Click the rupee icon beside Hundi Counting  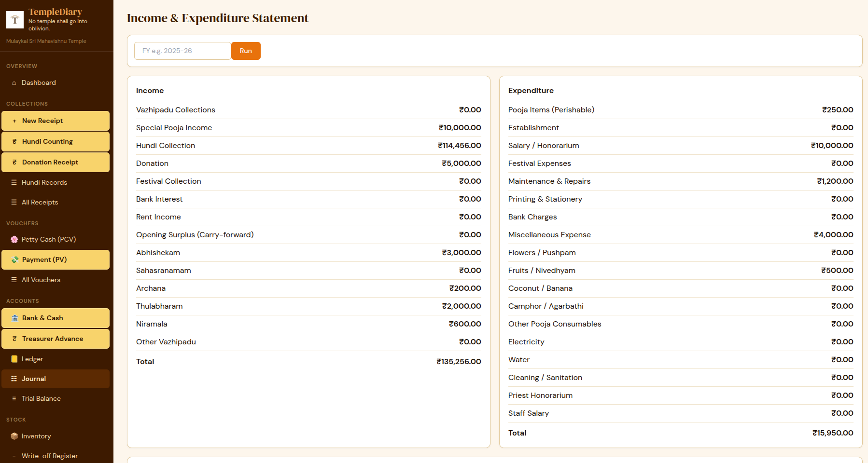(x=14, y=142)
